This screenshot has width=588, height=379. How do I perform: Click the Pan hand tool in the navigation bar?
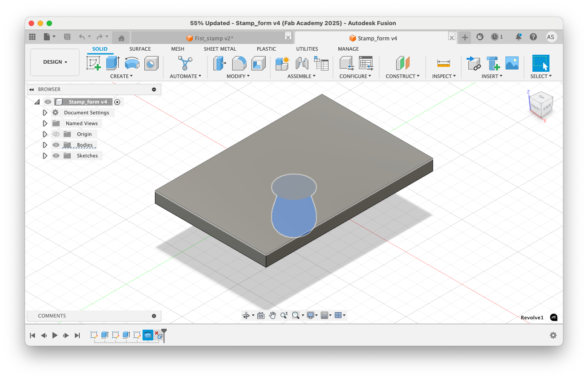coord(272,315)
